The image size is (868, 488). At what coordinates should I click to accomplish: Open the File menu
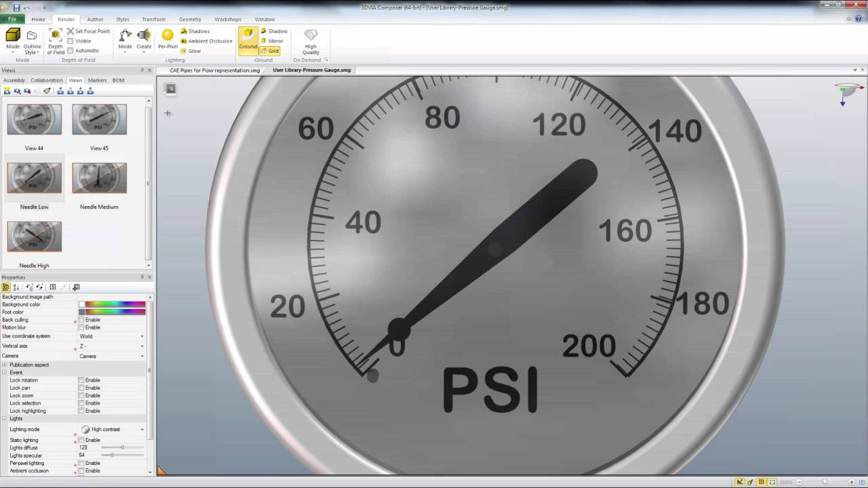click(x=12, y=19)
